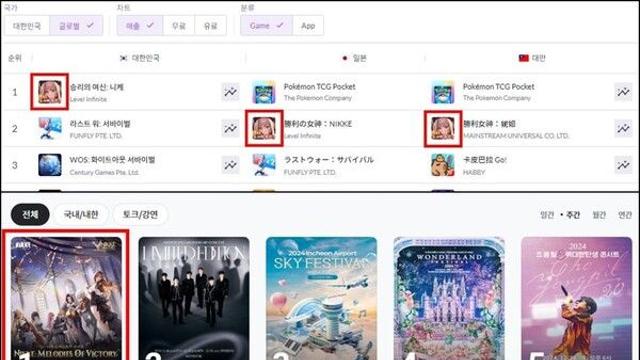Select 대한민국 country filter button

(27, 26)
